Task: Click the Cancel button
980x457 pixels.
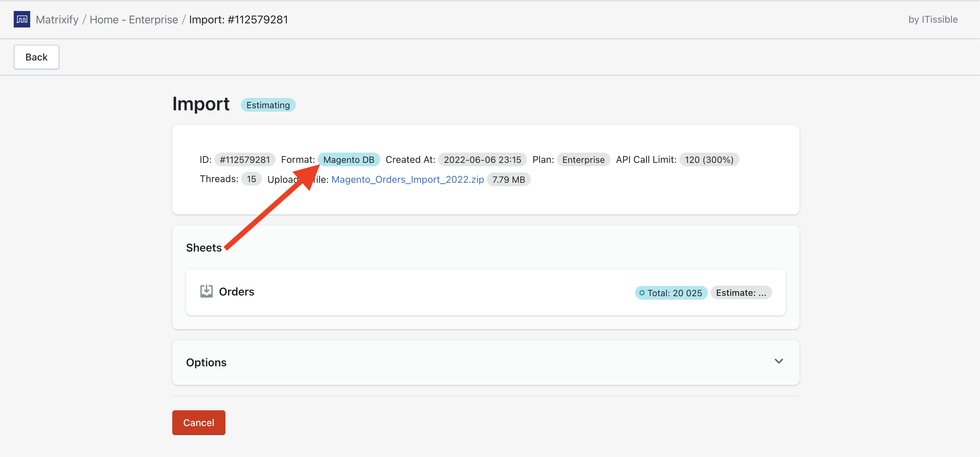Action: click(198, 422)
